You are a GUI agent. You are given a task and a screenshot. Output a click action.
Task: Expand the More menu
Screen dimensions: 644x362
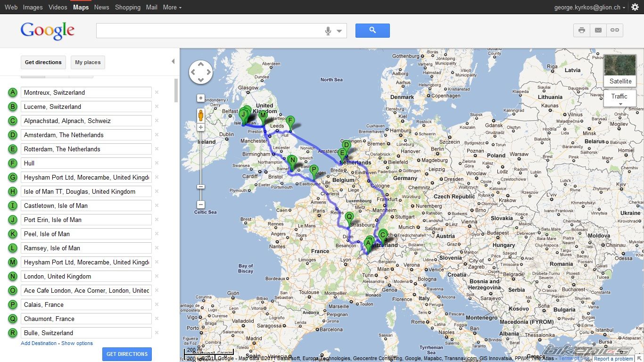click(x=172, y=7)
